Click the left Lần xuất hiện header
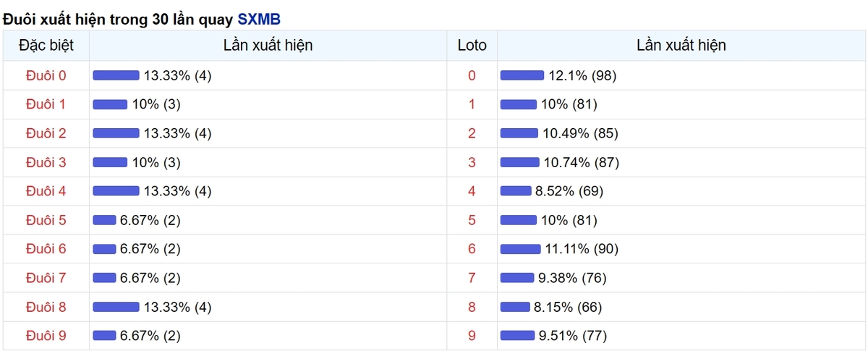 [268, 46]
